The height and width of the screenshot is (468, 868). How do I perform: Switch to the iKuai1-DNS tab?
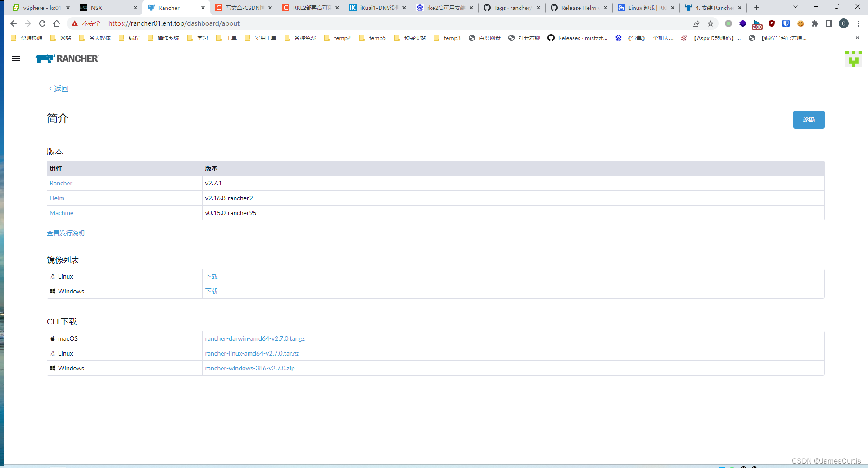378,8
